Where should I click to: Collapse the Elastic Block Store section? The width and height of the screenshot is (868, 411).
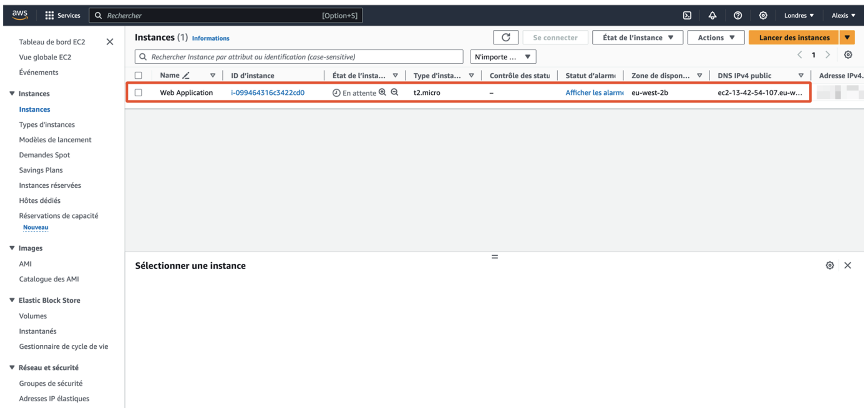[12, 300]
